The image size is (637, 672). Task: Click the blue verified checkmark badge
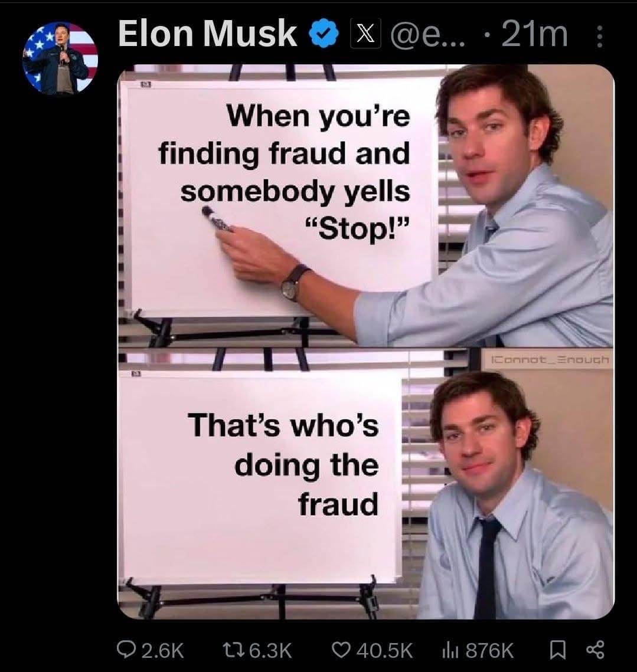click(325, 34)
